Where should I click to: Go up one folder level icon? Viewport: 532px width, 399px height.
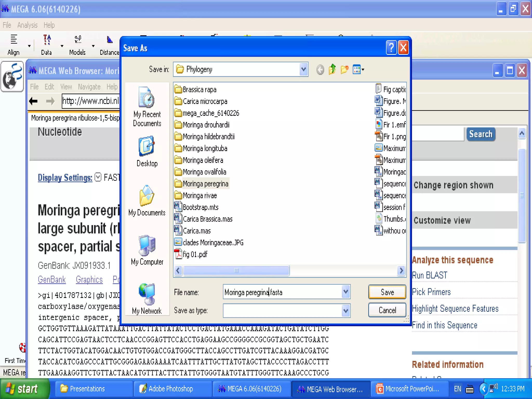click(x=332, y=70)
